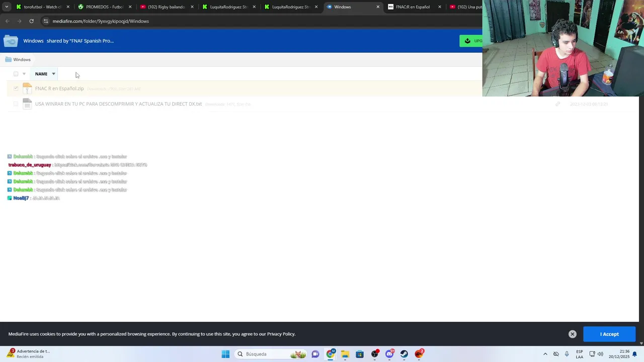Click the NoaBj7 JAJAJAJAJA chat message

coord(34,198)
